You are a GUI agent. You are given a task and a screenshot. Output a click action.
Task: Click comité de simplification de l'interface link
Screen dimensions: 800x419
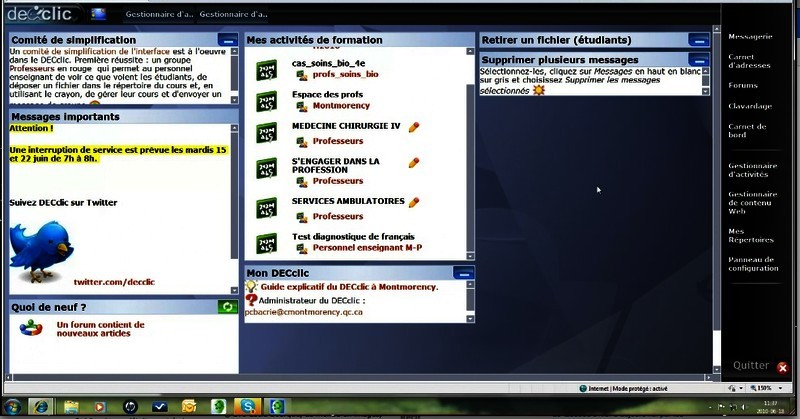point(96,52)
